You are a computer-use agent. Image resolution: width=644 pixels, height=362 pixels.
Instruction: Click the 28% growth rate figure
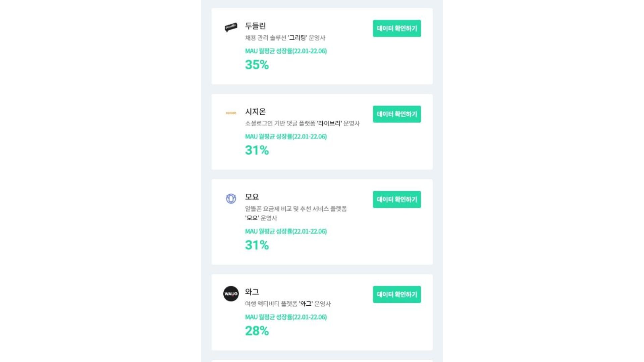pos(257,331)
